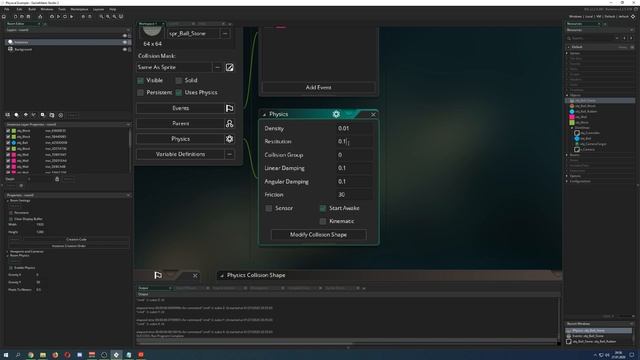This screenshot has height=360, width=640.
Task: Toggle the Uses Physics checkbox
Action: pos(179,93)
